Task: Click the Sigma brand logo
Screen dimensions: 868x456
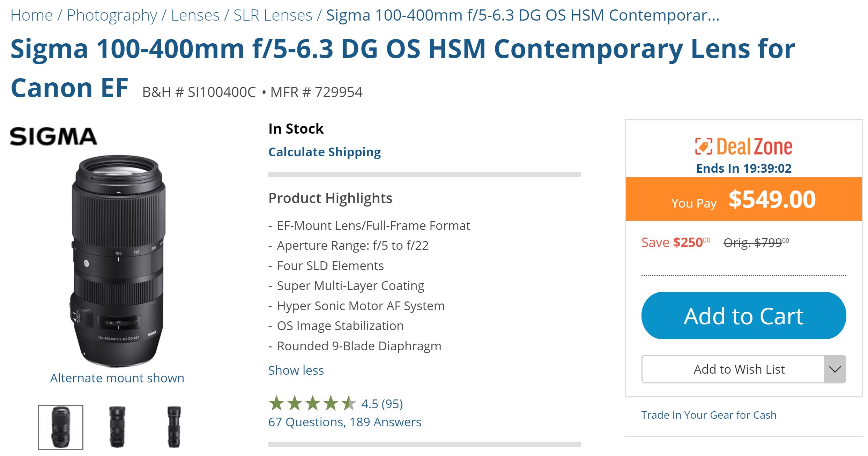Action: 53,136
